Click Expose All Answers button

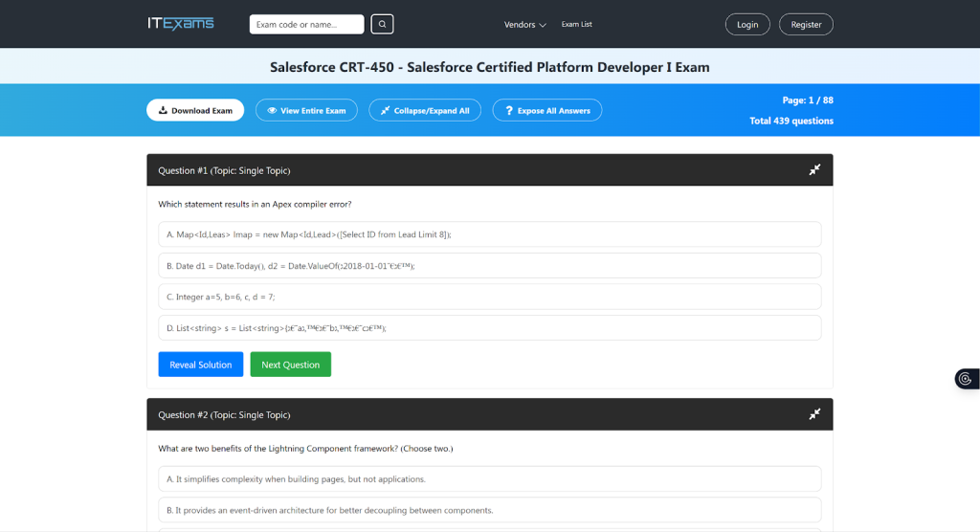tap(547, 110)
